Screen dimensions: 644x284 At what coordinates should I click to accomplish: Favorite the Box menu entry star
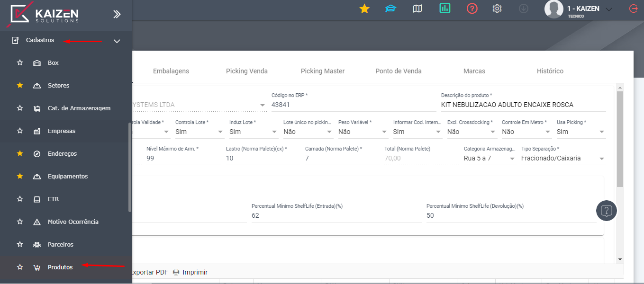point(20,63)
